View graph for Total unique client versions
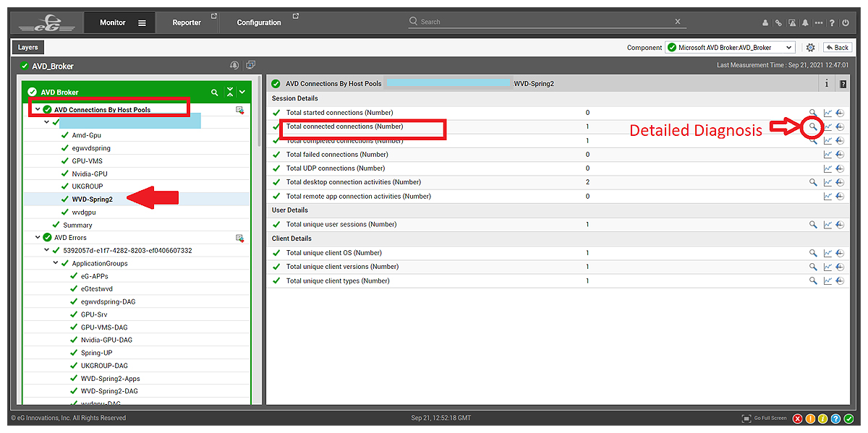The image size is (868, 433). (827, 267)
